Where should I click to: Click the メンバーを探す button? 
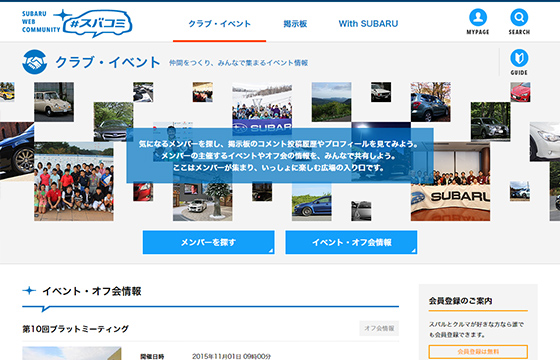pos(209,242)
